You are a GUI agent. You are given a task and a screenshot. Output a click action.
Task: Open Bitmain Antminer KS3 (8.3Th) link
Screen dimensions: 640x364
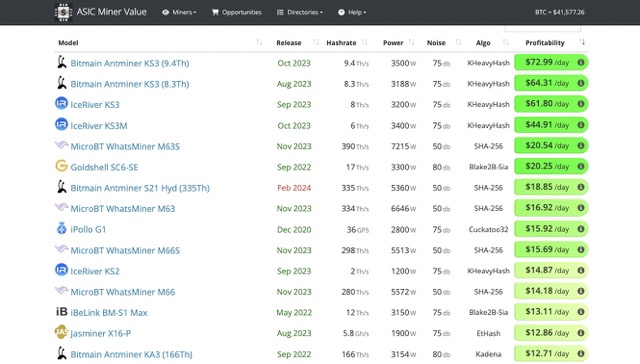point(130,84)
